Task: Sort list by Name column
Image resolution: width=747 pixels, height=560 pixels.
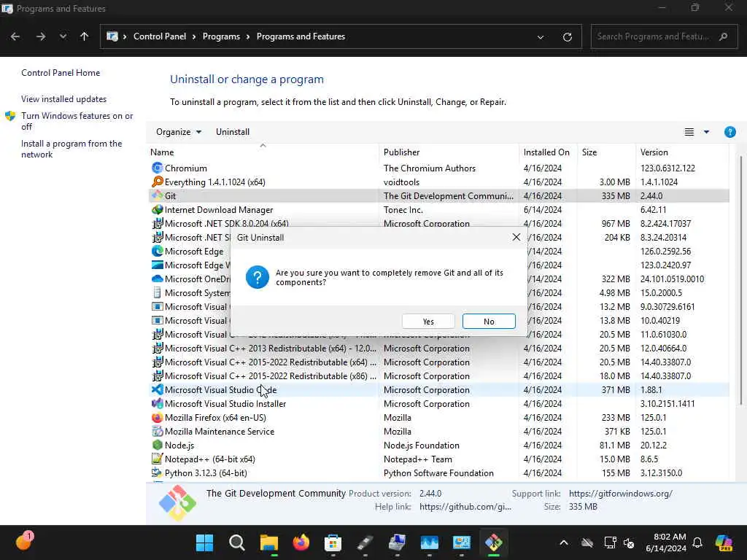Action: point(263,152)
